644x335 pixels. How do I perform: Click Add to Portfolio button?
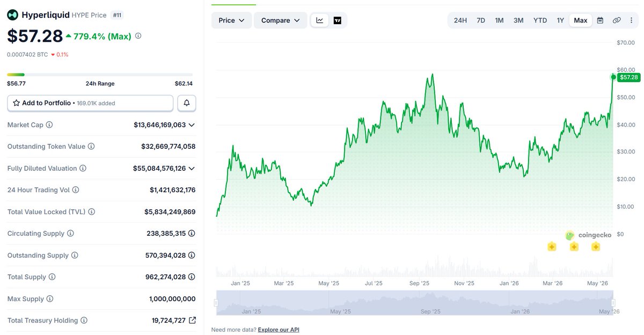click(x=90, y=103)
